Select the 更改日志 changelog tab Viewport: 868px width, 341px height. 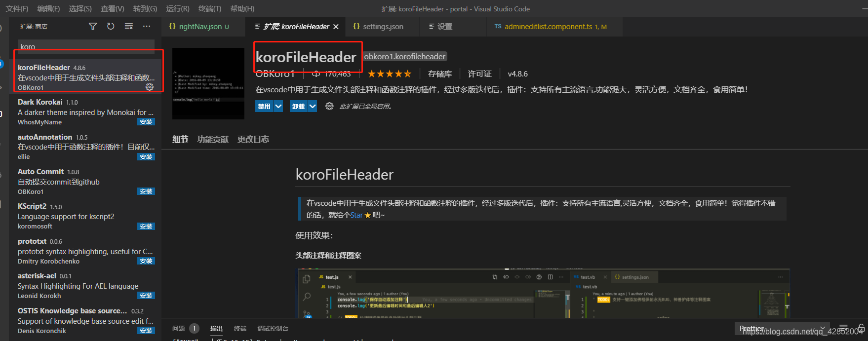coord(253,140)
